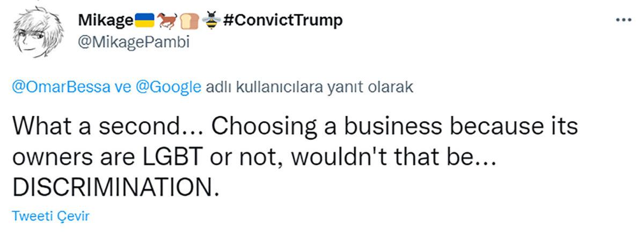Click the Ukraine flag emoji in name
Screen dimensions: 644x232
click(145, 20)
